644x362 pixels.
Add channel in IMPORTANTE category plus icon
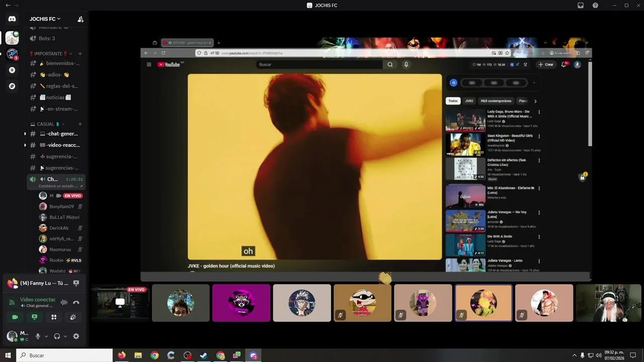[80, 54]
